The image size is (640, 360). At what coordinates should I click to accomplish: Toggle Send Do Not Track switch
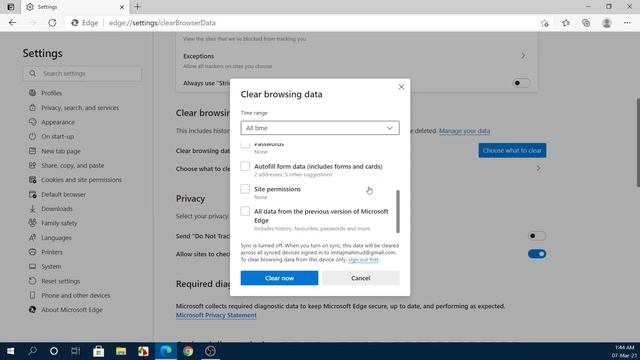537,236
